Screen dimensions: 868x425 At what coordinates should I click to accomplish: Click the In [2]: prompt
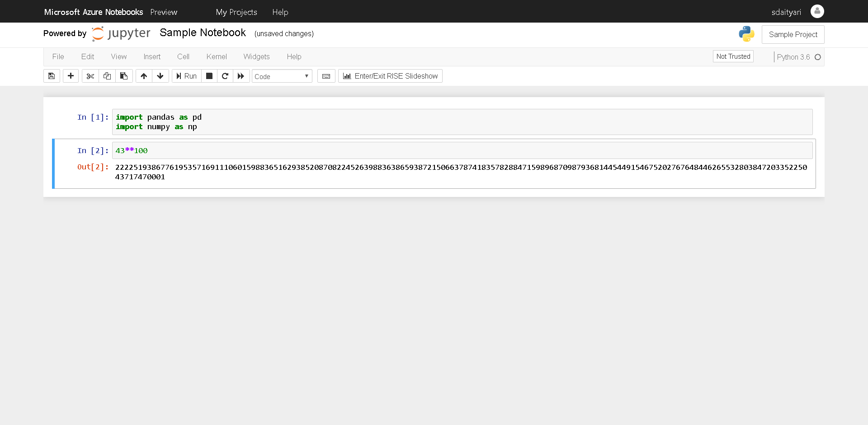(x=93, y=151)
